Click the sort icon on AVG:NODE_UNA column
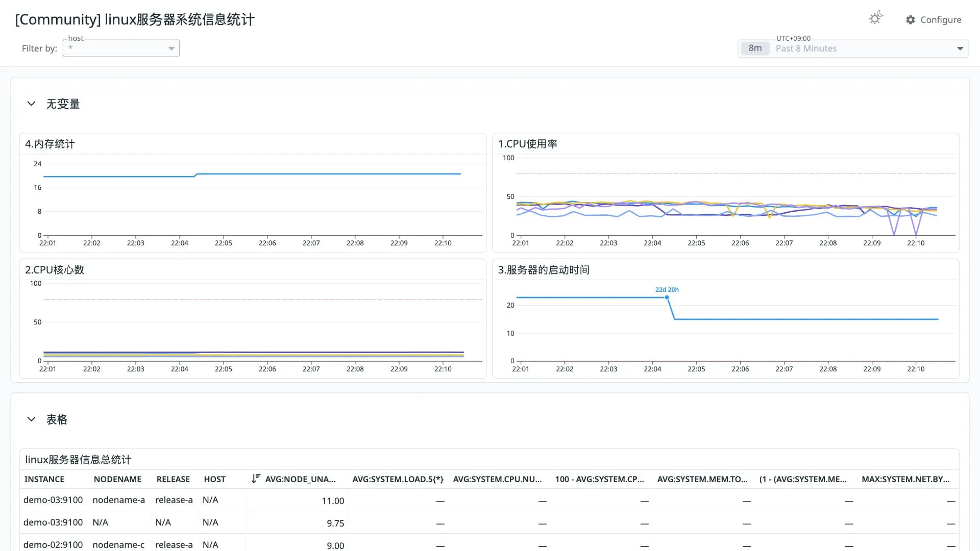Image resolution: width=980 pixels, height=551 pixels. [x=256, y=479]
